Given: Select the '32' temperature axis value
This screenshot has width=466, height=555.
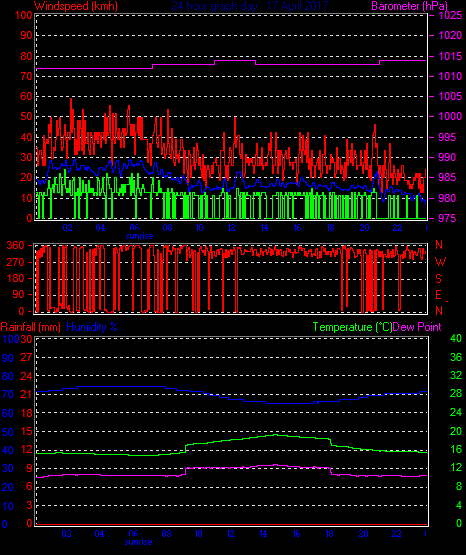Looking at the screenshot, I should coord(456,375).
